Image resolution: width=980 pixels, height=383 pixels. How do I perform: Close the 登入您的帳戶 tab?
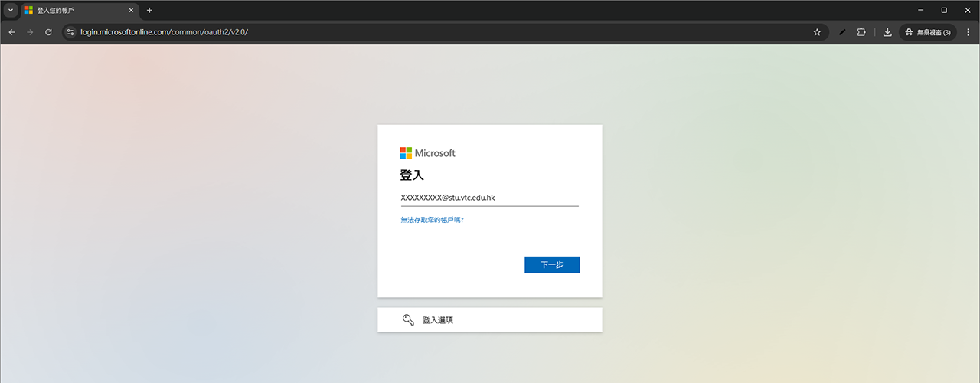[131, 11]
